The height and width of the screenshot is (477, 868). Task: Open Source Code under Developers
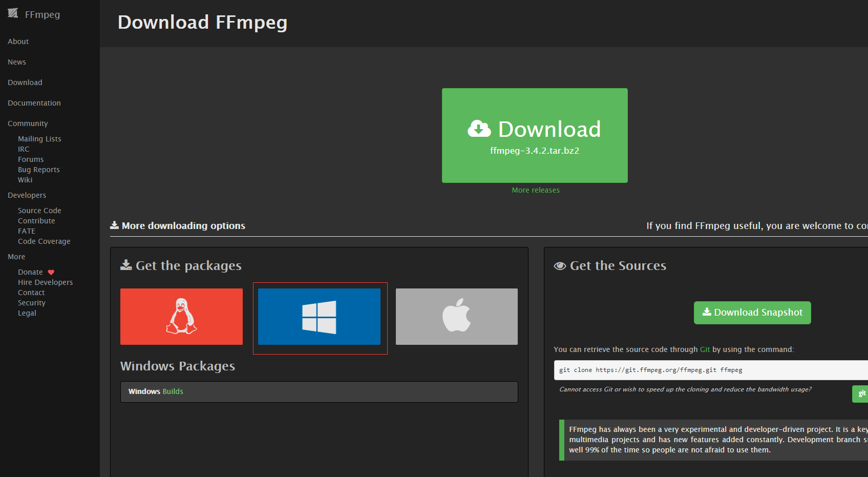tap(39, 211)
